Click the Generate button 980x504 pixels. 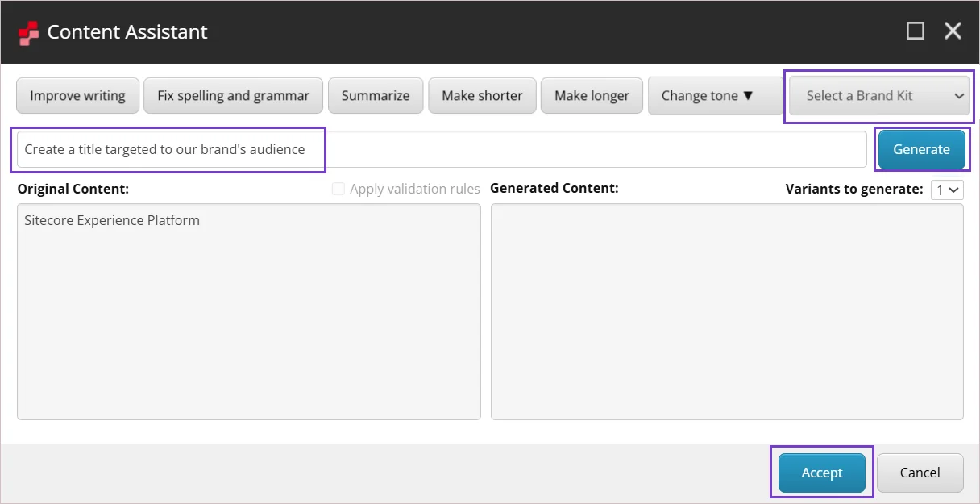pyautogui.click(x=921, y=149)
